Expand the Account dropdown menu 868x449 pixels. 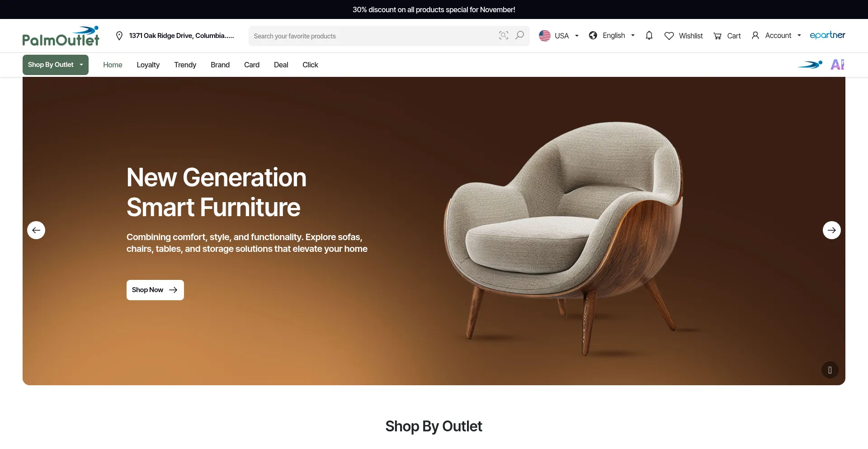[x=776, y=36]
